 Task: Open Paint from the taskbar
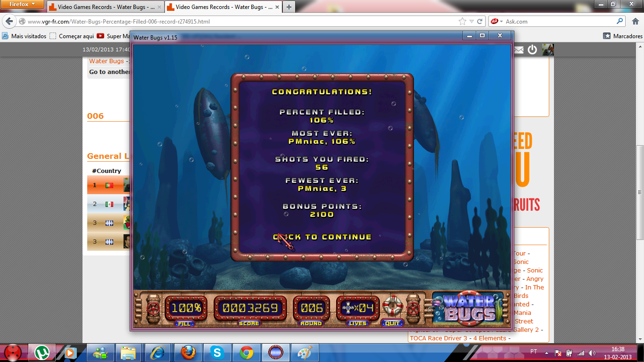(305, 353)
